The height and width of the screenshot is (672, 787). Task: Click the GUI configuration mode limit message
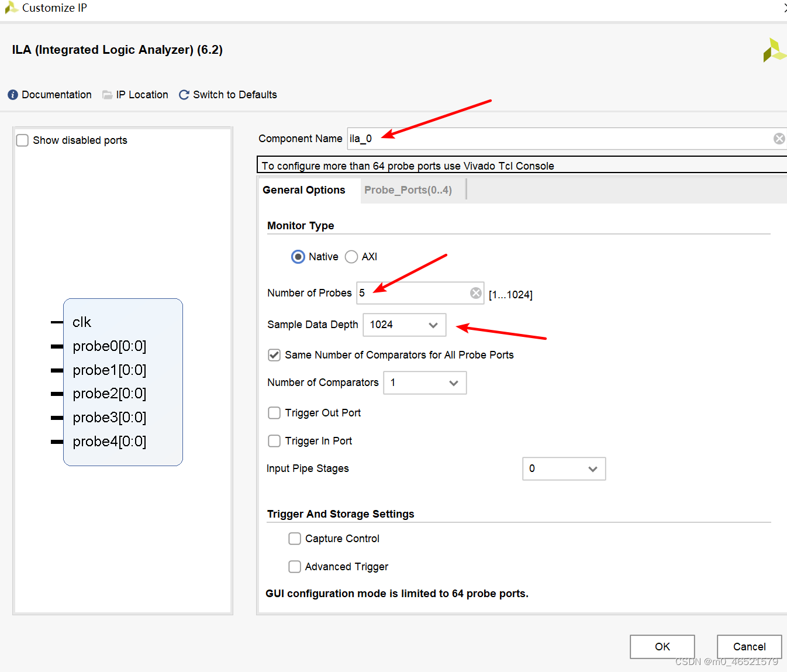(x=396, y=594)
